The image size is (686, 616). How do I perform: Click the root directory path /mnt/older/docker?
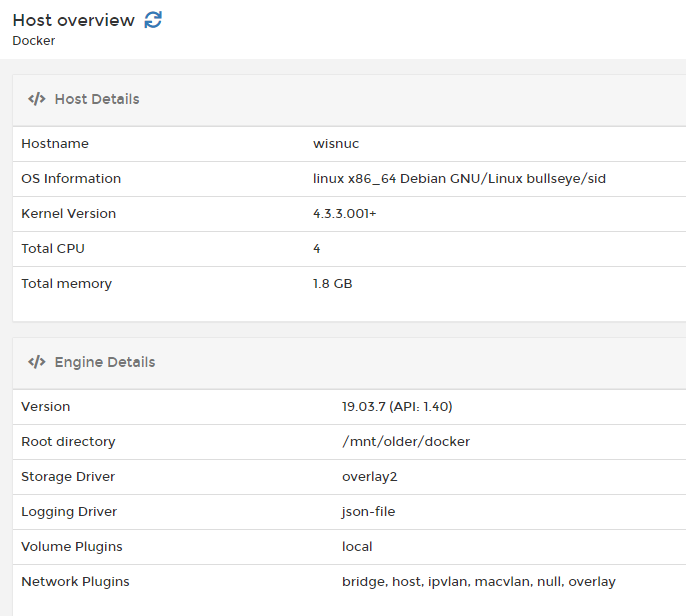pos(405,442)
